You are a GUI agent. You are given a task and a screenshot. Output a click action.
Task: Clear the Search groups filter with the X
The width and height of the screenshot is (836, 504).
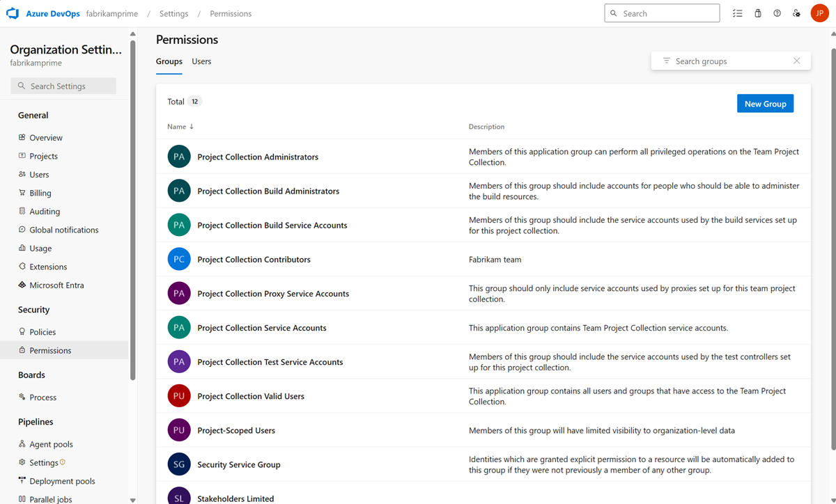(796, 61)
